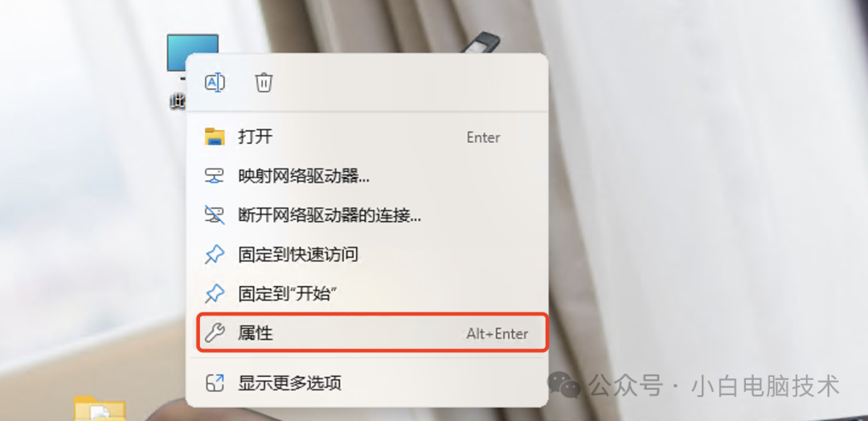Click the trash can Delete icon
Viewport: 868px width, 421px height.
[x=264, y=83]
